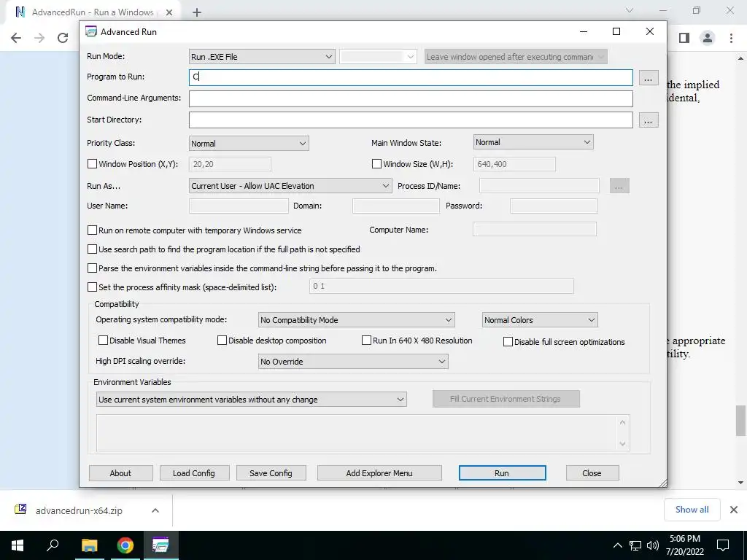Image resolution: width=747 pixels, height=560 pixels.
Task: Launch Chrome from the taskbar
Action: 125,545
